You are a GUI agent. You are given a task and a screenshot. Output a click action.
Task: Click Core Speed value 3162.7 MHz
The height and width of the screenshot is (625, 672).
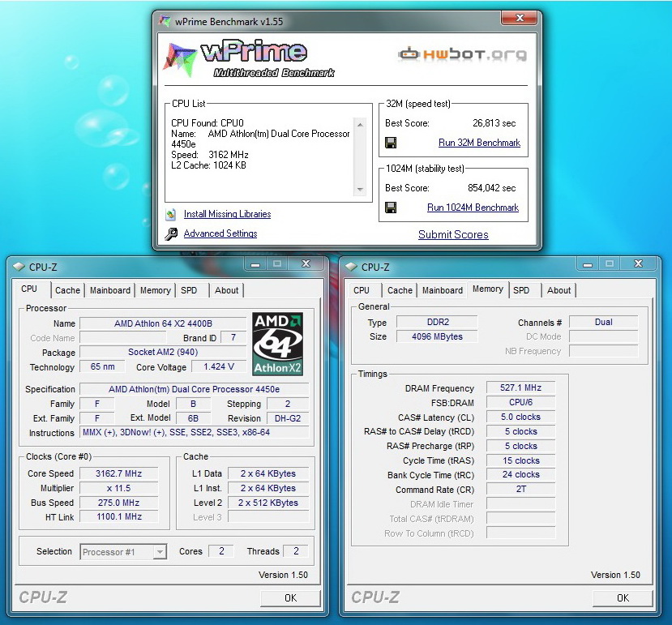[x=118, y=473]
